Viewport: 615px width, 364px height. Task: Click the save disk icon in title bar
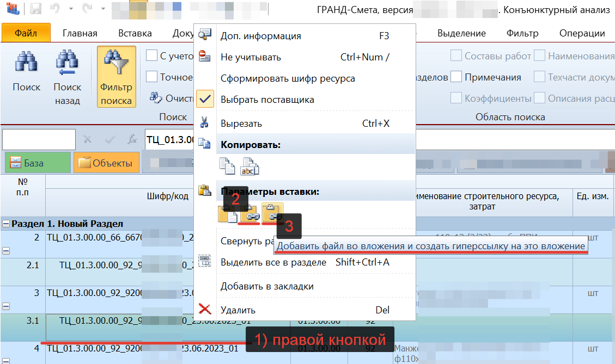tap(36, 9)
